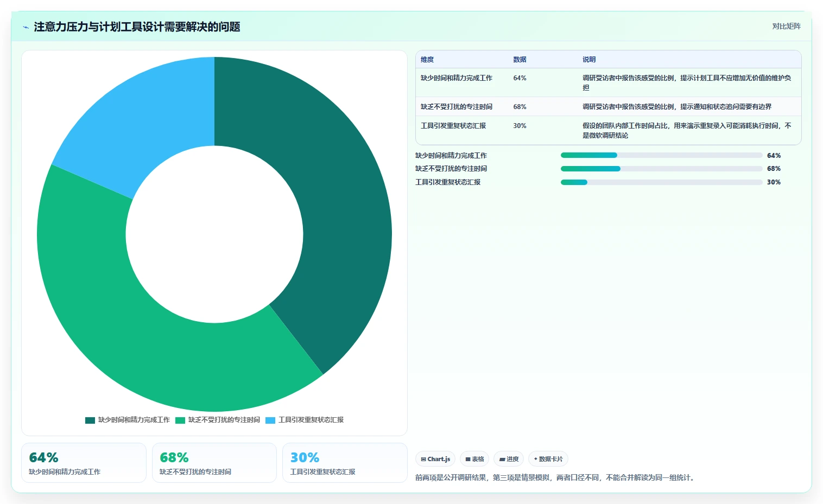Click the title 注意力压力与计划工具设计需要解决的问题

pos(137,27)
